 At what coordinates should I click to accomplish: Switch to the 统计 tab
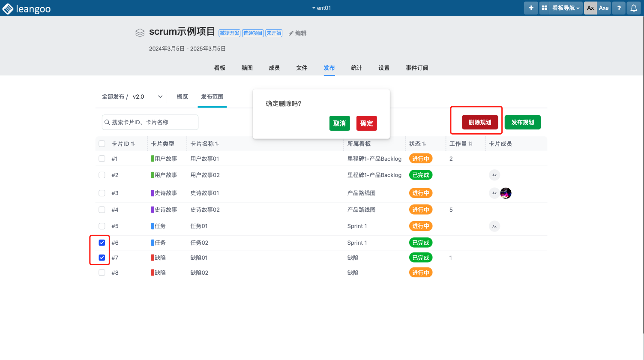tap(356, 68)
